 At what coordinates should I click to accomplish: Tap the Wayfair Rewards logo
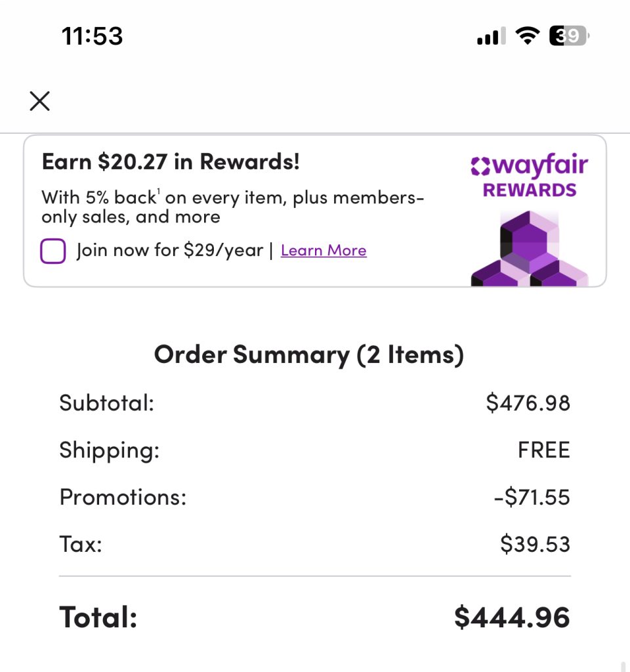pyautogui.click(x=530, y=176)
